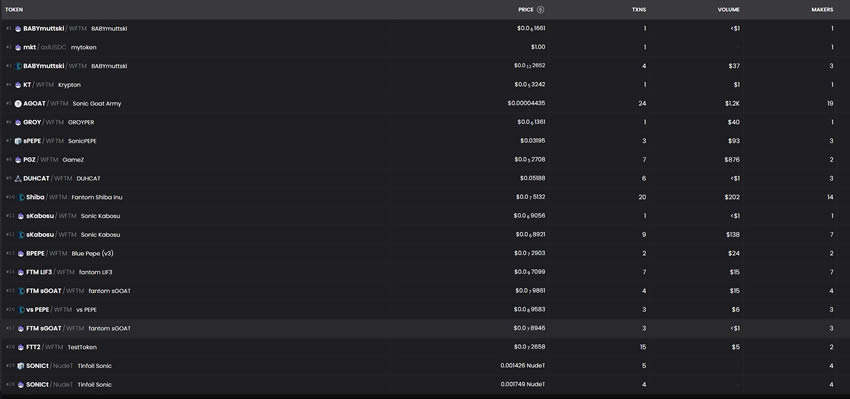Viewport: 850px width, 399px height.
Task: Sort by the MAKERS column header
Action: (822, 10)
